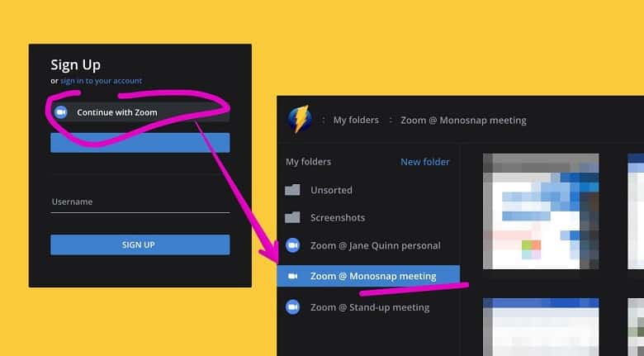
Task: Click Zoom icon beside Jane Quinn personal
Action: (x=293, y=245)
